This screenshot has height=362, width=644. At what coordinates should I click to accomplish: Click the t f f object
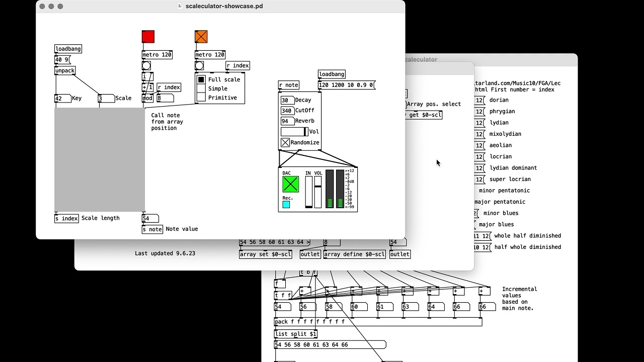click(x=283, y=296)
